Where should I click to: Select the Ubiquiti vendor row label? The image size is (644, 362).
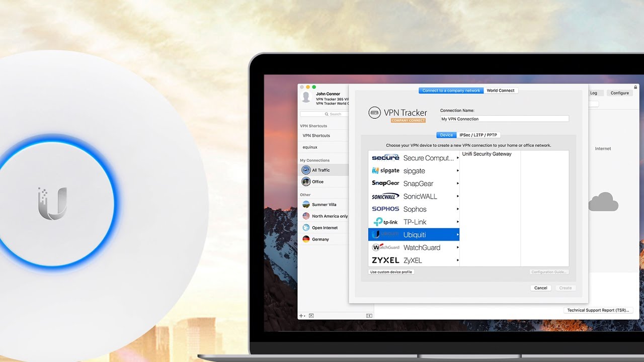coord(415,235)
